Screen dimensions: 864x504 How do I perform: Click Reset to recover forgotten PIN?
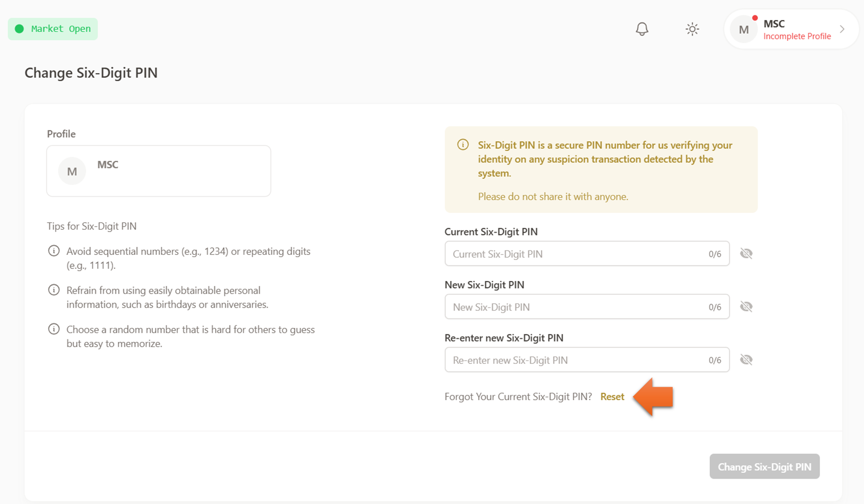[x=612, y=396]
